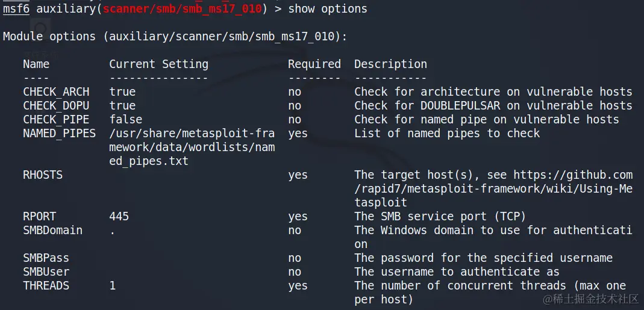Click the 'Current Setting' column header
The width and height of the screenshot is (644, 310).
coord(158,64)
